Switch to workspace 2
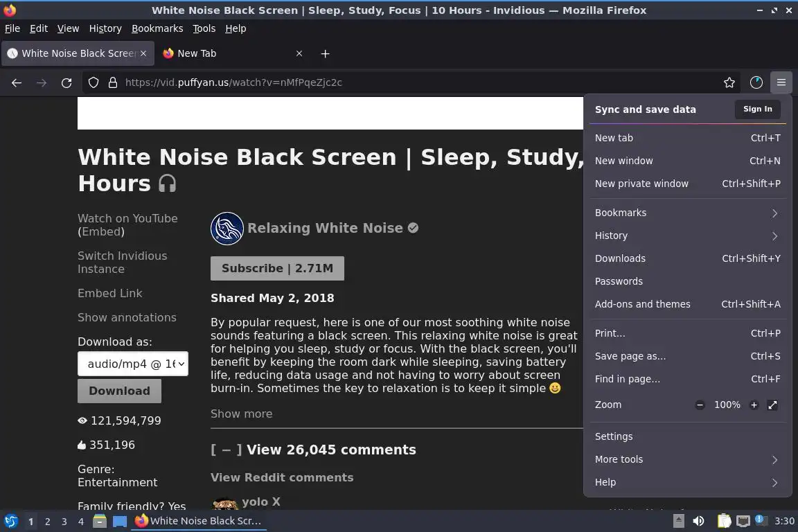Viewport: 798px width, 532px height. [x=47, y=522]
